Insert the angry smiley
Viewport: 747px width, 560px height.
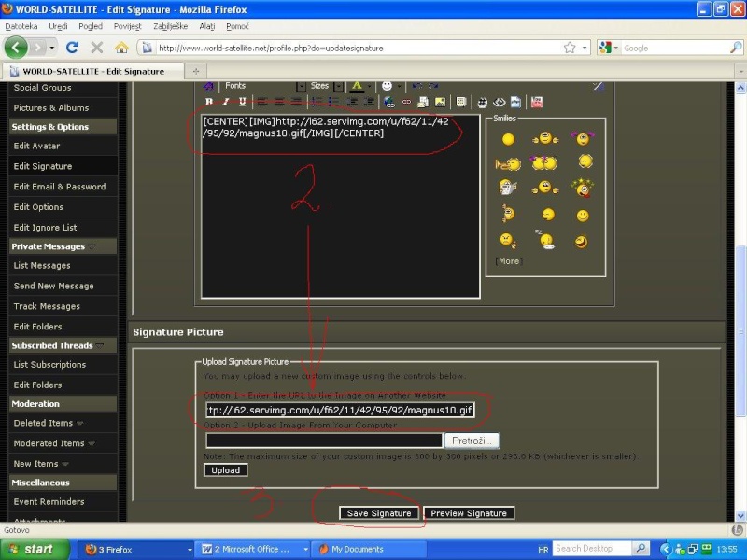click(x=508, y=241)
